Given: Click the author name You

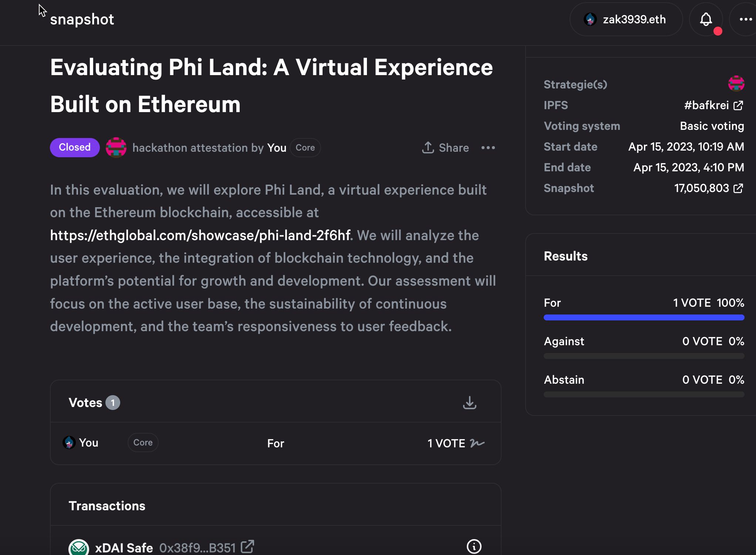Looking at the screenshot, I should pos(277,148).
